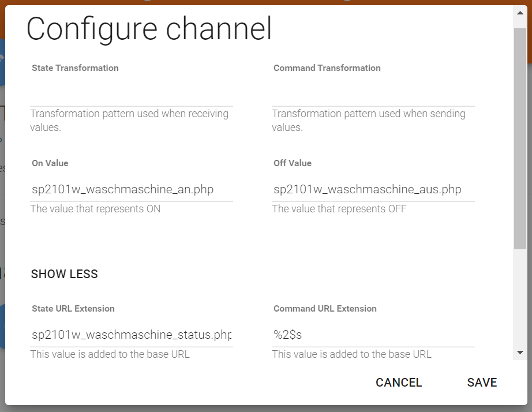Click 'The value that represents OFF' hint
Image resolution: width=532 pixels, height=412 pixels.
[339, 209]
